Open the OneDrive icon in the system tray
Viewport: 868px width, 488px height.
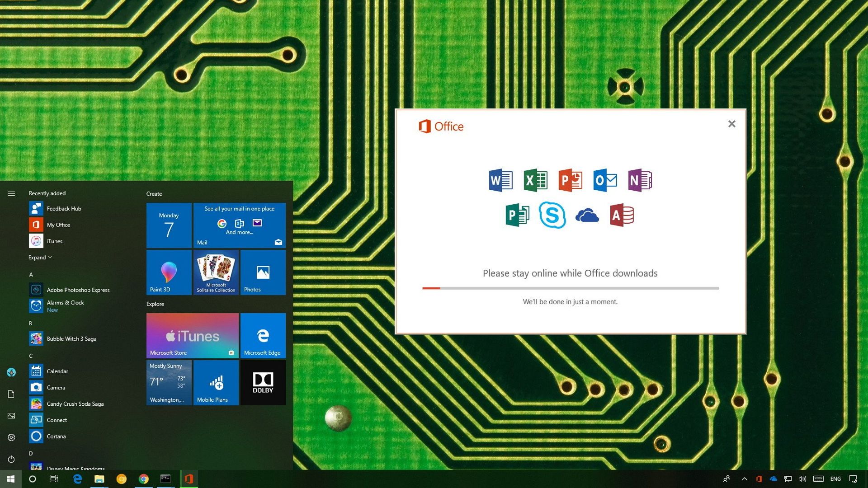774,479
